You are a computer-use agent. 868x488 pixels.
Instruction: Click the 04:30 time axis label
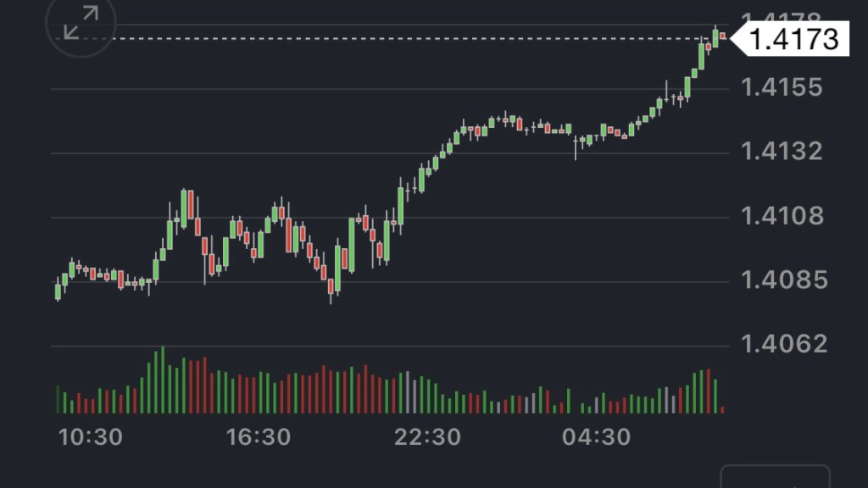pos(597,437)
